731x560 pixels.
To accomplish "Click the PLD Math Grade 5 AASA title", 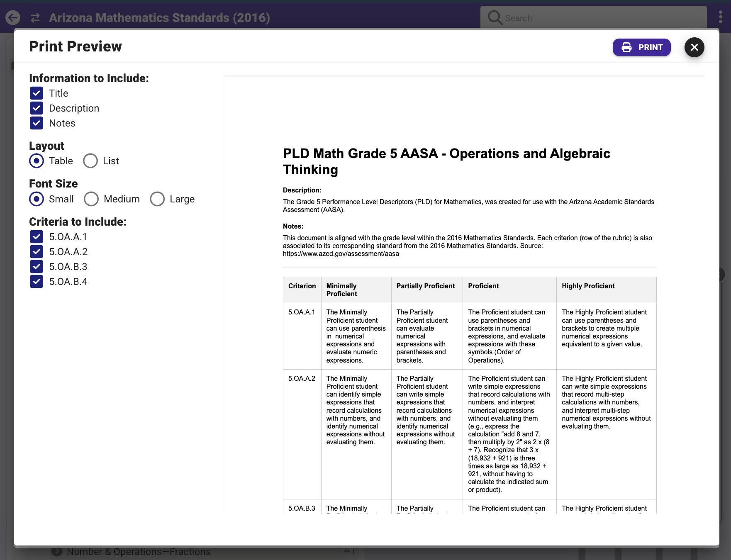I will pyautogui.click(x=446, y=161).
